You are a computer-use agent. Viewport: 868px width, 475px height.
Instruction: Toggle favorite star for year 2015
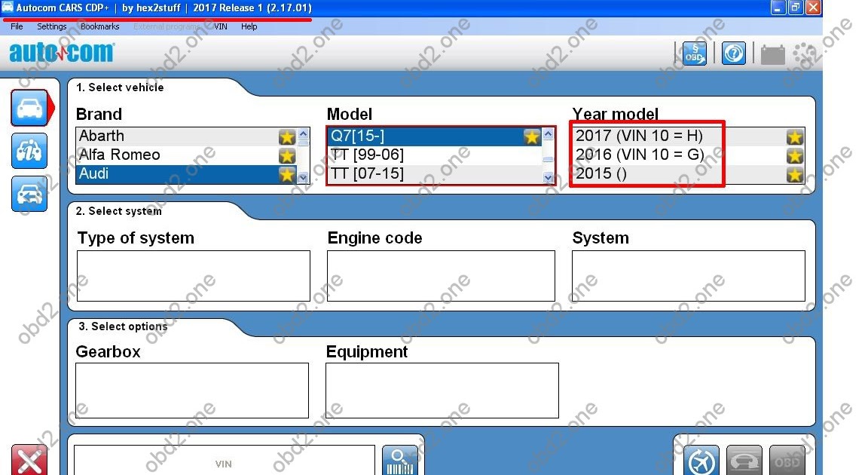(795, 174)
